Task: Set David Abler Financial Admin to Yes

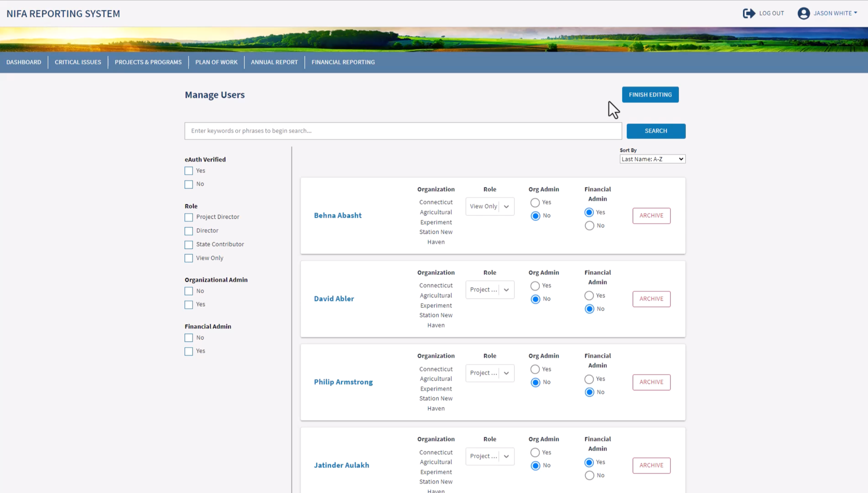Action: pos(589,296)
